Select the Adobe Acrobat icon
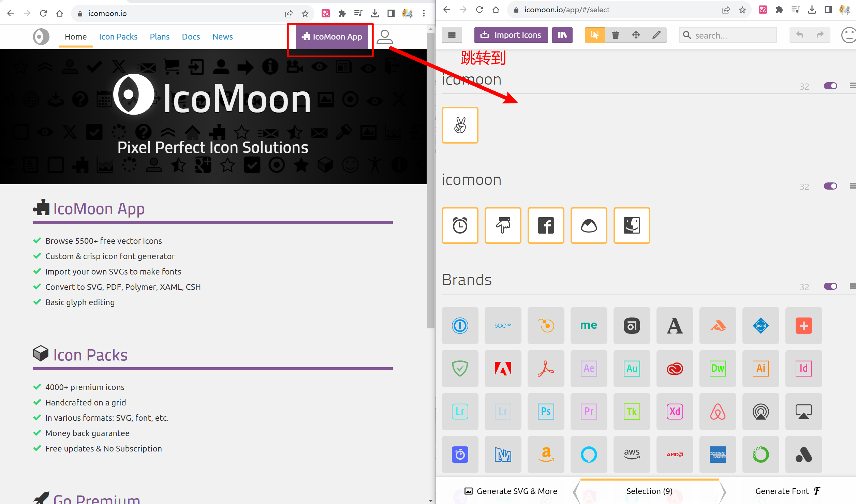The height and width of the screenshot is (504, 856). coord(546,369)
